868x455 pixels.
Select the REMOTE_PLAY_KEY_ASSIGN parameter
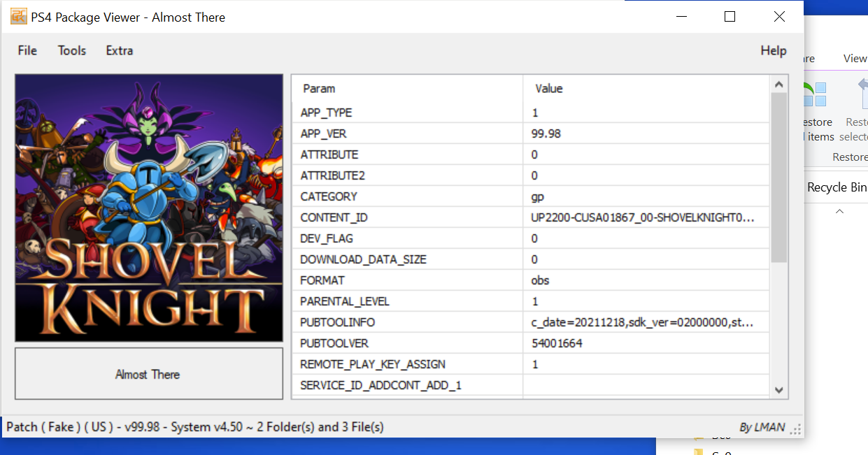pyautogui.click(x=373, y=364)
